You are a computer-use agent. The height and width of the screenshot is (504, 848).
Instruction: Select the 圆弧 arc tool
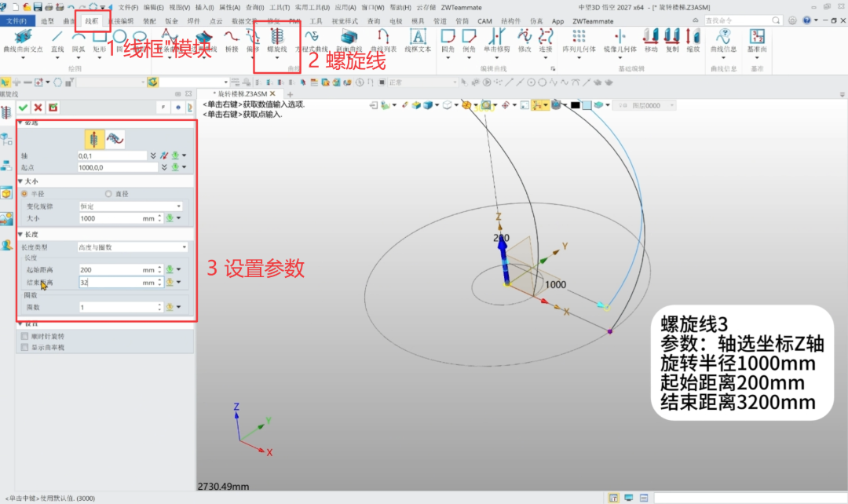79,41
